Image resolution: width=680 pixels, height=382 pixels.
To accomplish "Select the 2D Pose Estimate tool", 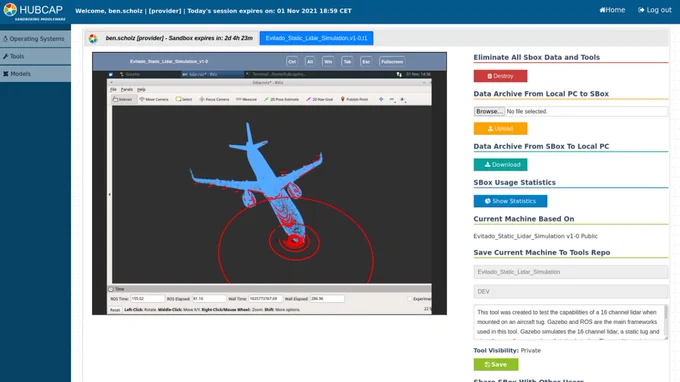I will point(281,99).
